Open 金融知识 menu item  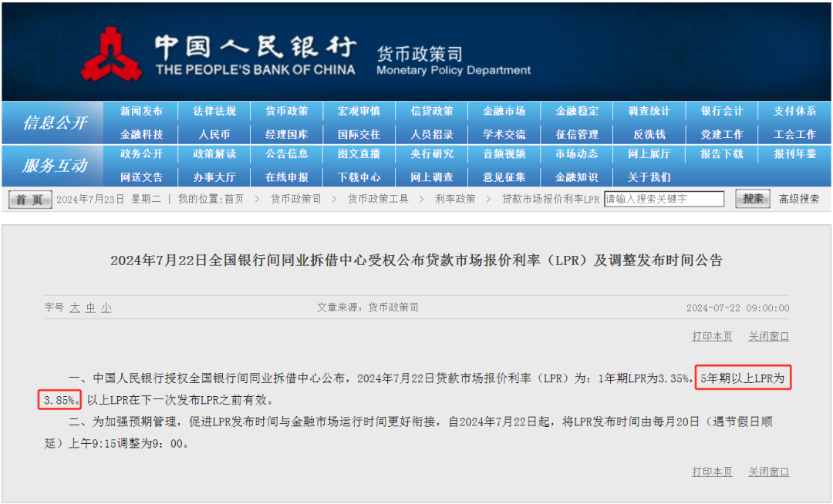[x=577, y=177]
